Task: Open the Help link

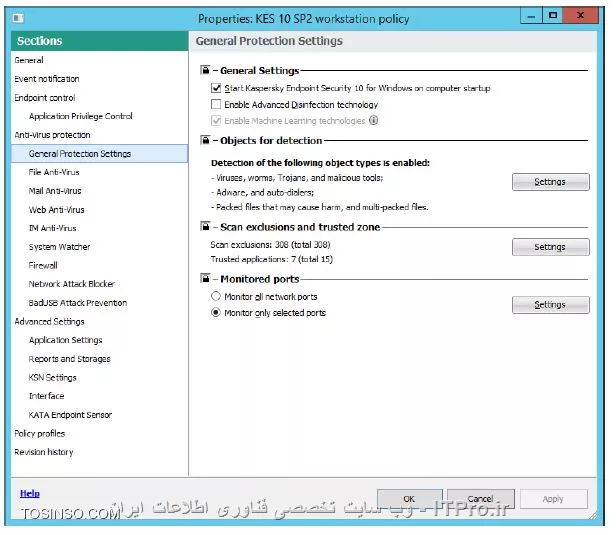Action: pos(30,493)
